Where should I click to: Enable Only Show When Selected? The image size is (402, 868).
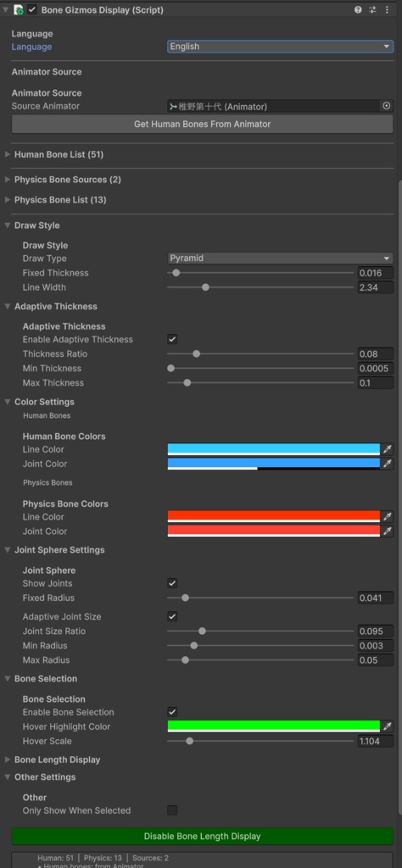pyautogui.click(x=172, y=810)
